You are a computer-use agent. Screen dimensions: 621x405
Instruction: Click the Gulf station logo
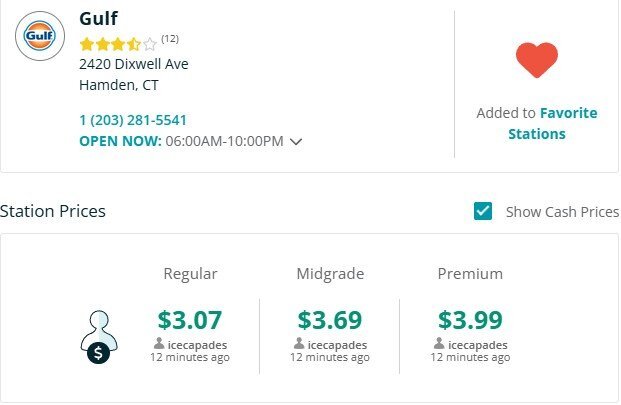click(x=40, y=36)
